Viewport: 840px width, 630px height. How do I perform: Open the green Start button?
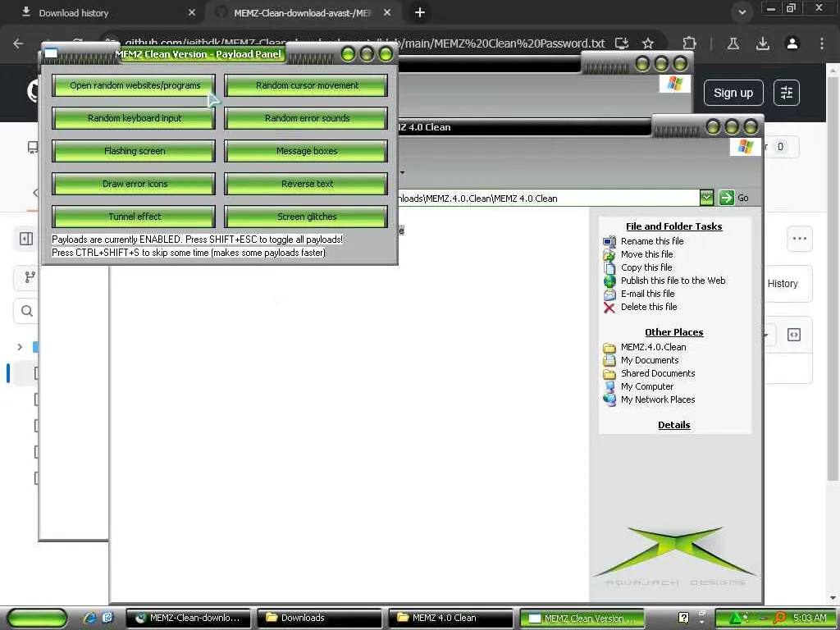click(x=38, y=618)
